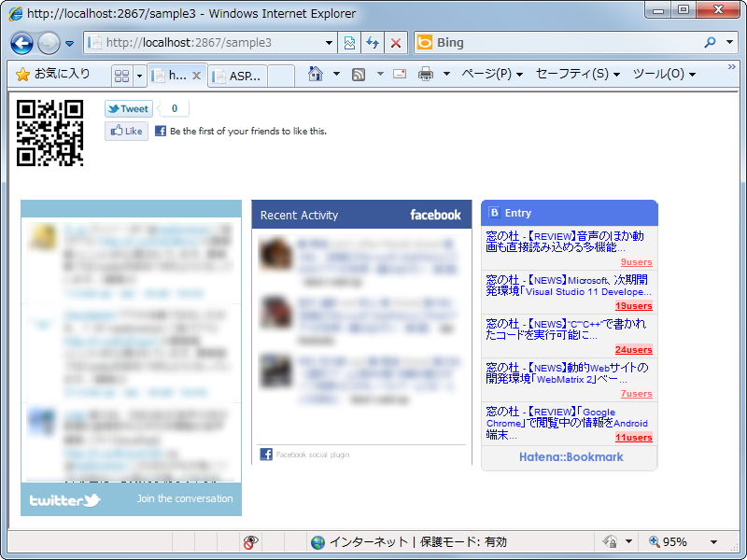
Task: Click the Quick Tabs grid icon
Action: tap(122, 76)
